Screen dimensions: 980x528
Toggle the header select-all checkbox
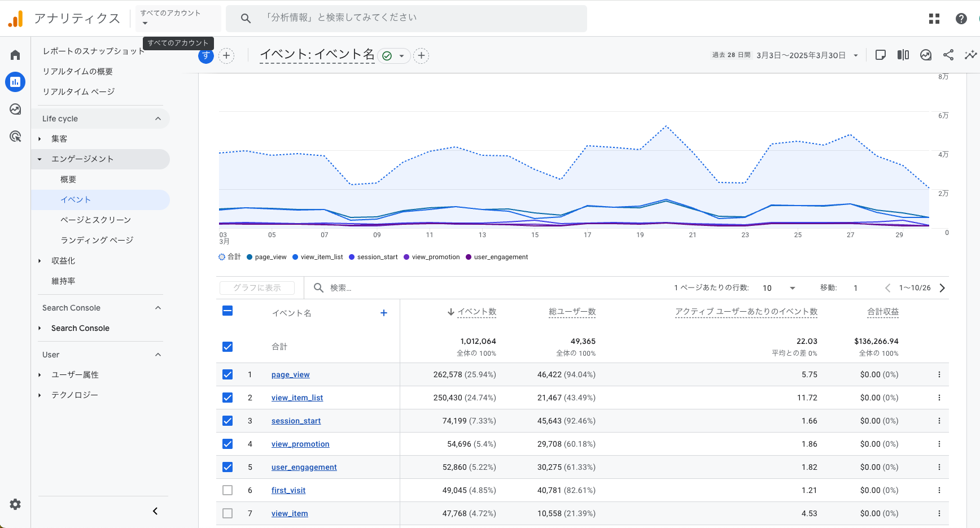[228, 311]
